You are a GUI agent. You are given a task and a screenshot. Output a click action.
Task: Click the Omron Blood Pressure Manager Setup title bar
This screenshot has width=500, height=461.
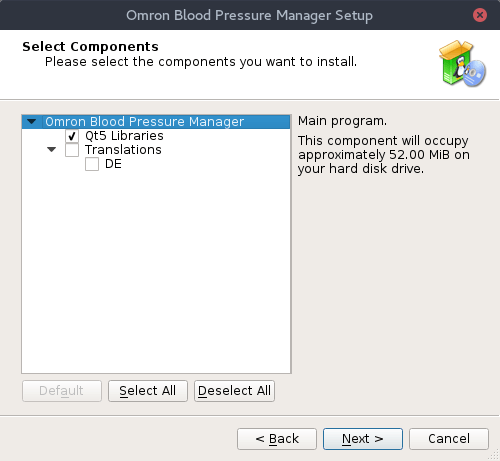(249, 15)
